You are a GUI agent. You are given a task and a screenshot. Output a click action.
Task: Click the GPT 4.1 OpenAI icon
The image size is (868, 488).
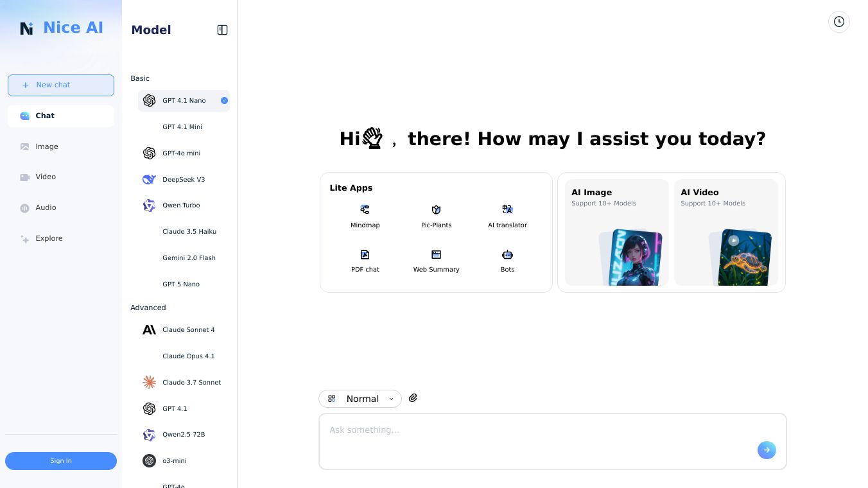coord(150,408)
